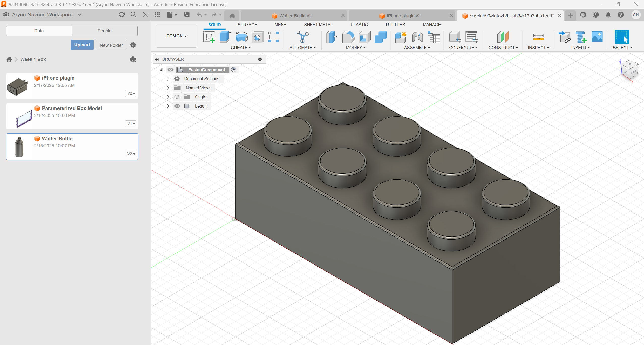The image size is (644, 345).
Task: Open the Change Parameters table icon
Action: pyautogui.click(x=471, y=37)
